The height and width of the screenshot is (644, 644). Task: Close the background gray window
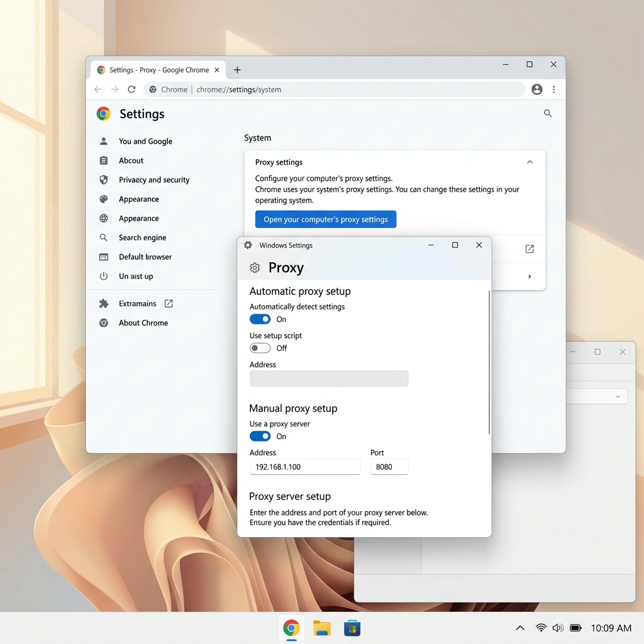pos(623,352)
